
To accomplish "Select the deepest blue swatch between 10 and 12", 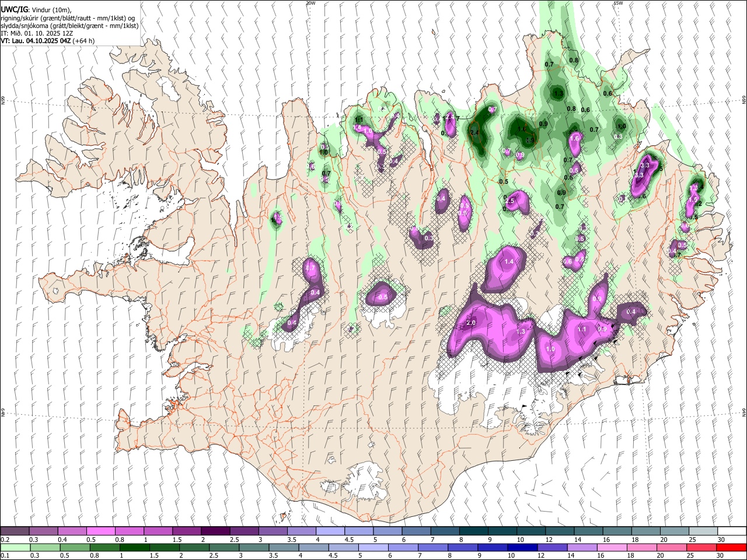I will pyautogui.click(x=522, y=547).
